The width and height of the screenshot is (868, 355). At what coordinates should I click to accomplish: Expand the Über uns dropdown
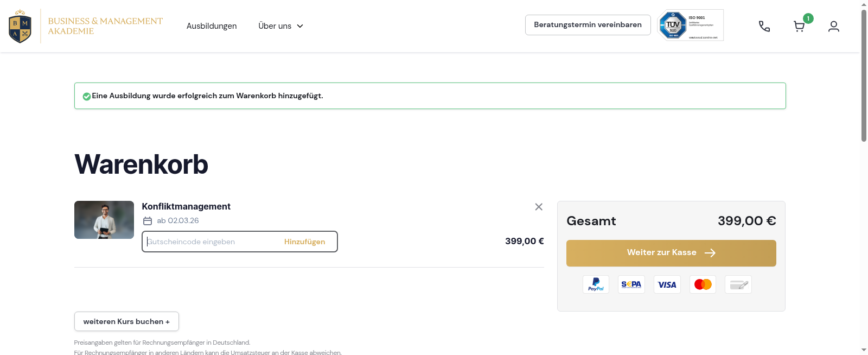pyautogui.click(x=280, y=26)
